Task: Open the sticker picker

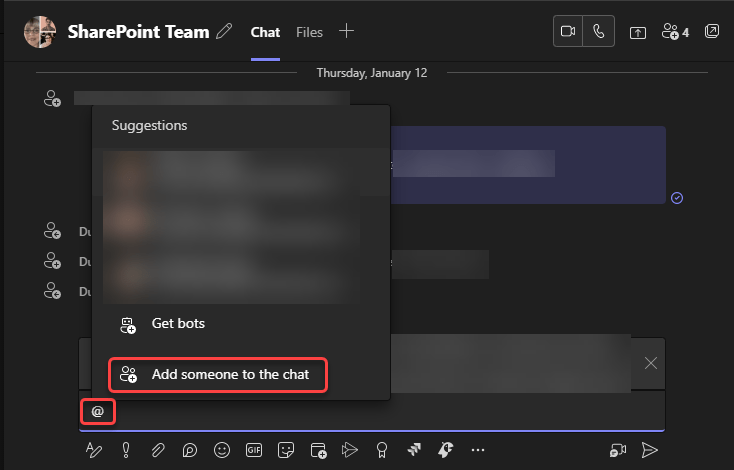Action: 285,450
